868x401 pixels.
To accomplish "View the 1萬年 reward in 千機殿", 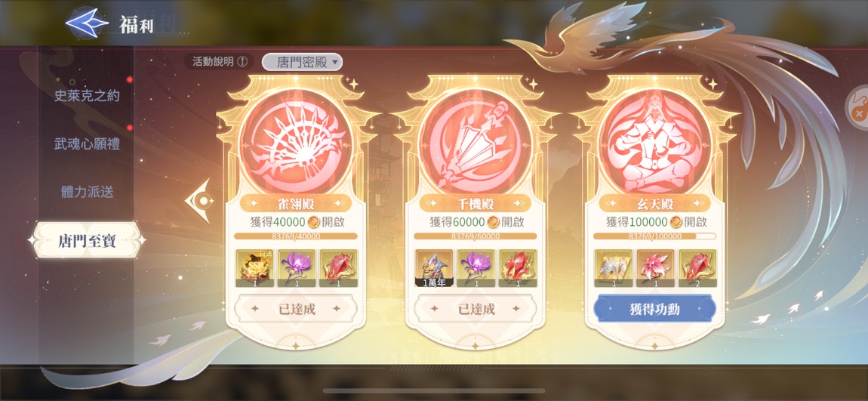I will coord(435,268).
